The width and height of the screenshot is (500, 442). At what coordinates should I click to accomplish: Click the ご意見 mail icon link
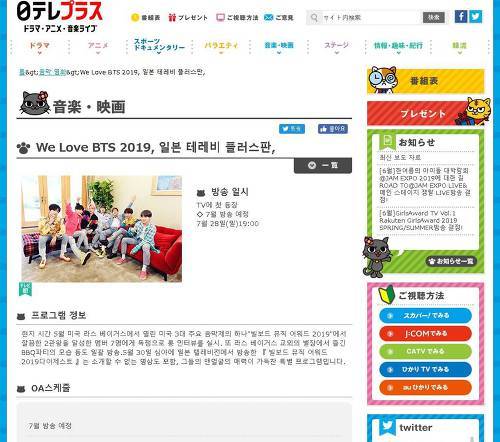[279, 17]
